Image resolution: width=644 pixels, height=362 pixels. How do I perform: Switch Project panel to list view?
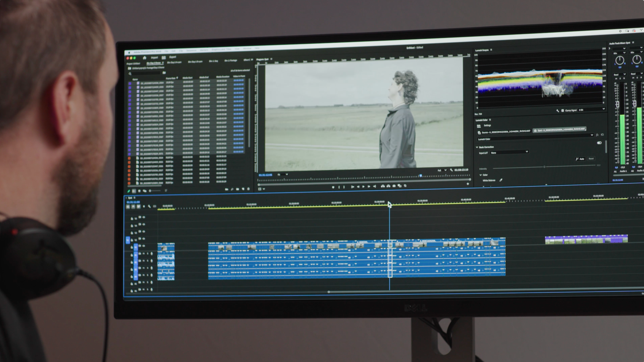pos(134,191)
